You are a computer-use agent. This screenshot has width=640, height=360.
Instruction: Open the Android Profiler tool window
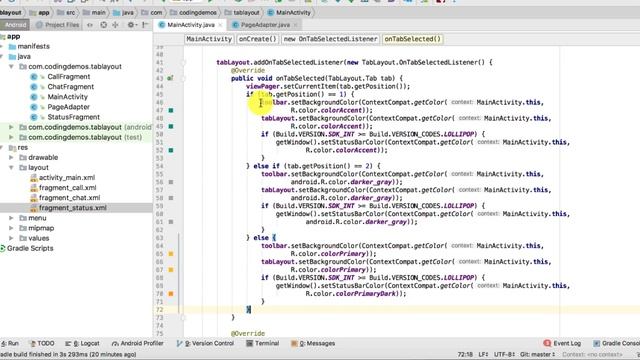138,343
